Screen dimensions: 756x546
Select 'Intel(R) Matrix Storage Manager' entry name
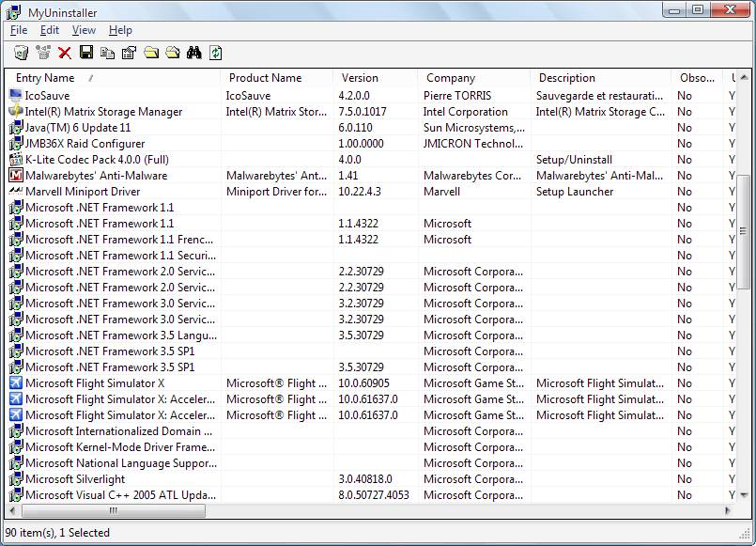point(103,112)
